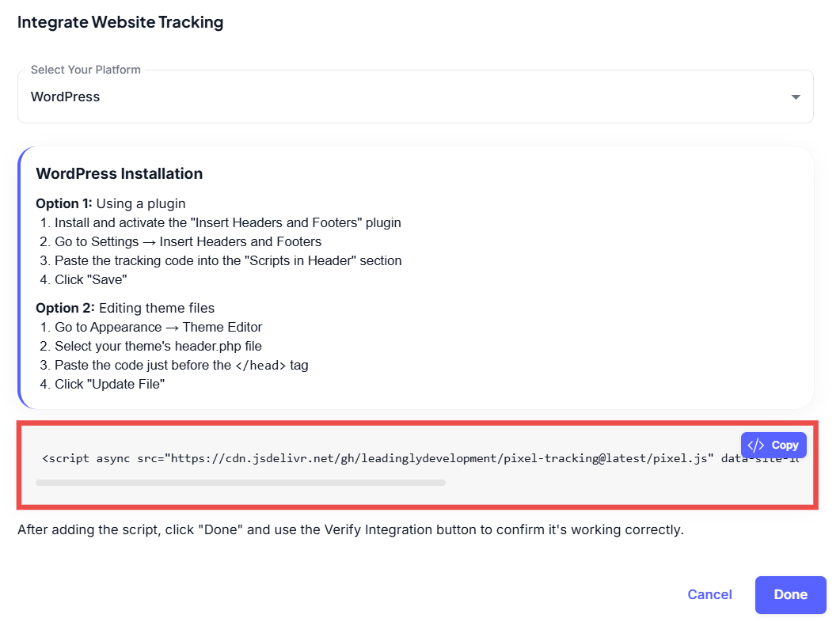Click the Go to Settings Insert Headers step
Image resolution: width=840 pixels, height=626 pixels.
(188, 241)
